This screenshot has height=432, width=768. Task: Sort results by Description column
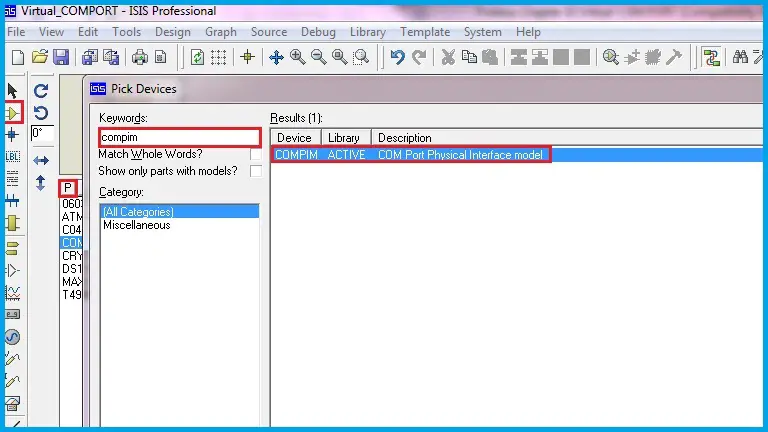click(x=567, y=138)
